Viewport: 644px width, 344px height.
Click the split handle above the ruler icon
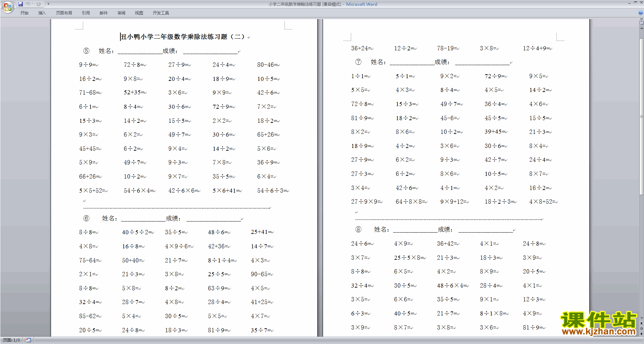(641, 19)
